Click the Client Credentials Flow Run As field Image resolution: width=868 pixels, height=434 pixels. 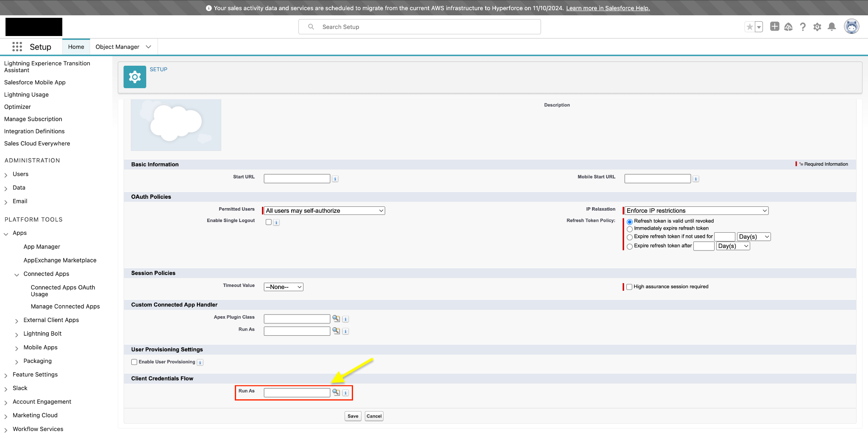click(297, 393)
